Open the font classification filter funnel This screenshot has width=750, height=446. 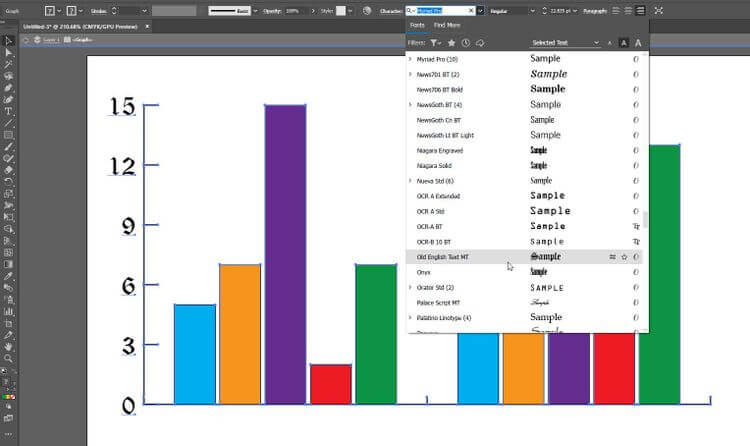click(435, 43)
